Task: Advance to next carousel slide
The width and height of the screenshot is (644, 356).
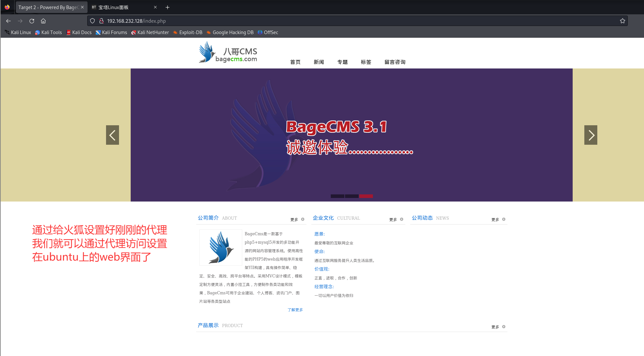Action: click(x=590, y=135)
